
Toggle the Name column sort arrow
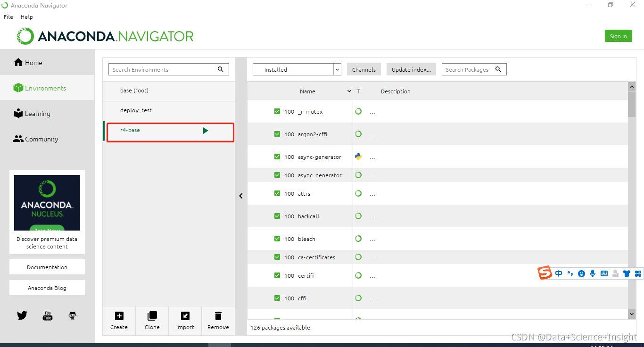pyautogui.click(x=349, y=91)
